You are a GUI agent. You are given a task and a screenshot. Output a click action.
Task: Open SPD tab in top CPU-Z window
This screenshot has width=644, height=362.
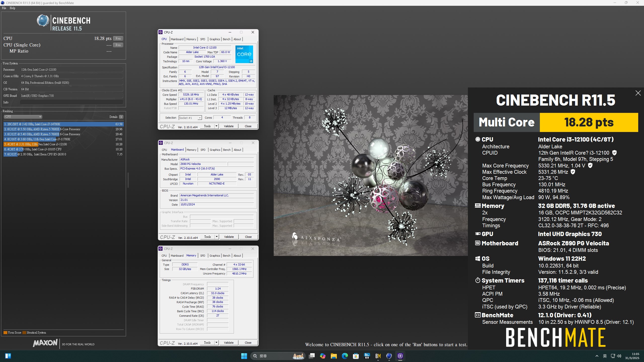[203, 39]
